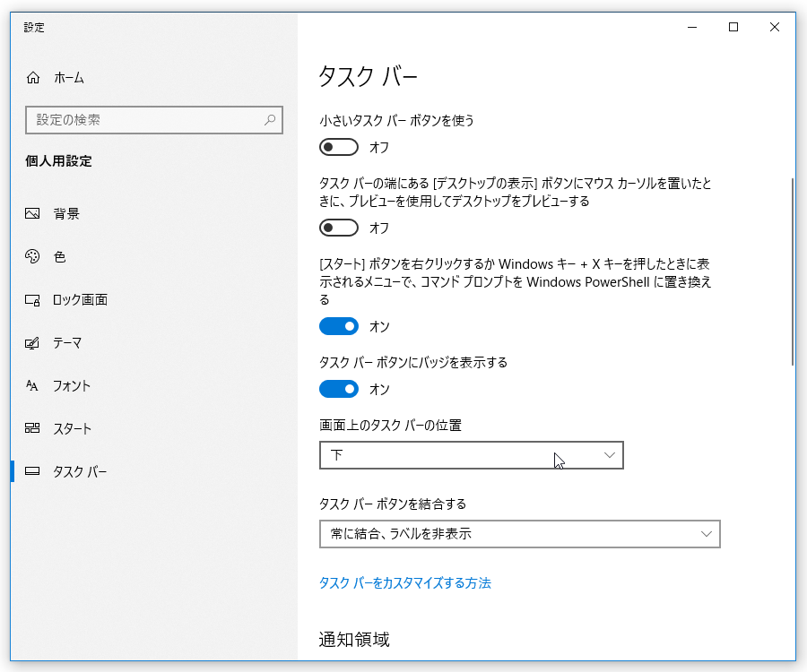
Task: Click the フォント letter icon
Action: [32, 385]
